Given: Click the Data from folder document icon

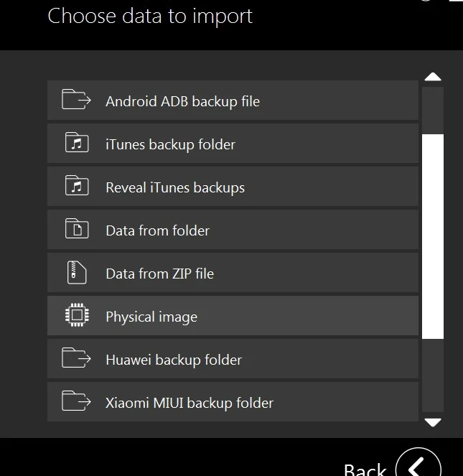Looking at the screenshot, I should 77,228.
